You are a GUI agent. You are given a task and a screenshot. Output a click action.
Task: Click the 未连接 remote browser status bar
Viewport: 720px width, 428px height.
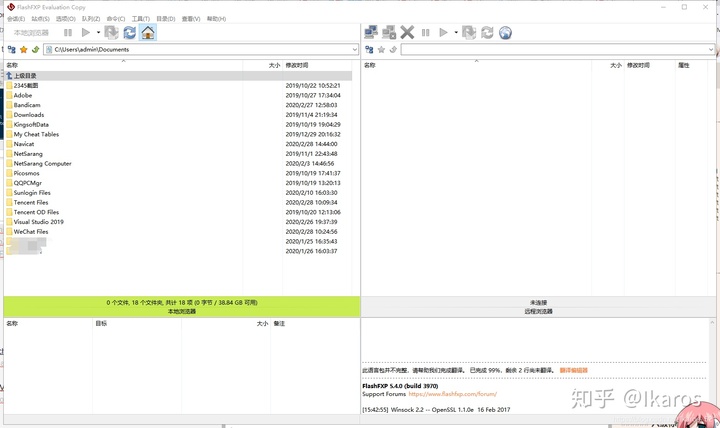[538, 307]
